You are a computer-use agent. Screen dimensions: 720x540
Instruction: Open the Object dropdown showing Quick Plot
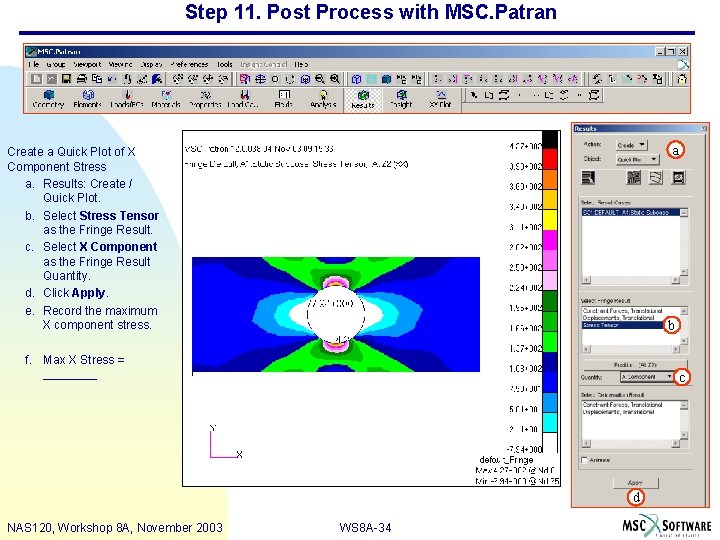(637, 159)
